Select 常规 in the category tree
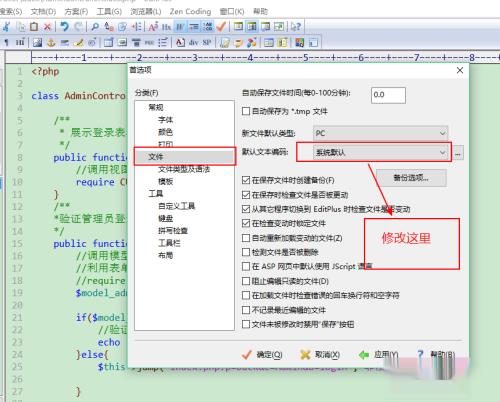This screenshot has height=402, width=500. (x=156, y=107)
